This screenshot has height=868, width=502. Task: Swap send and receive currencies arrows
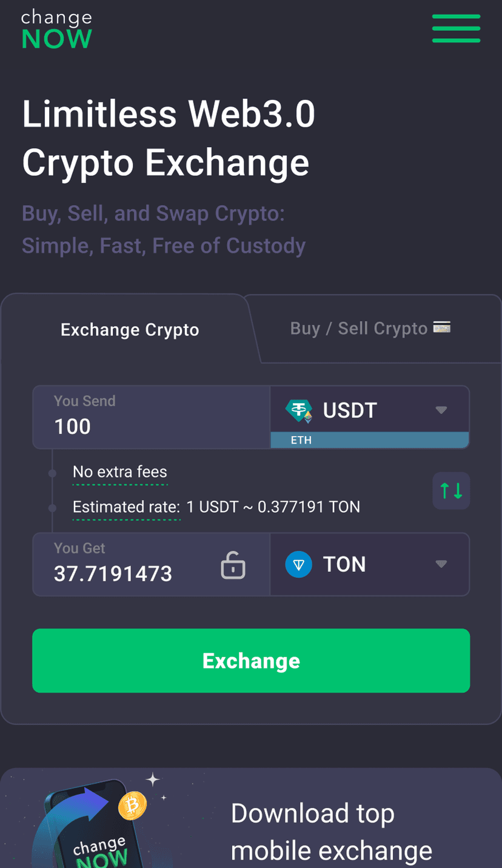click(x=451, y=490)
